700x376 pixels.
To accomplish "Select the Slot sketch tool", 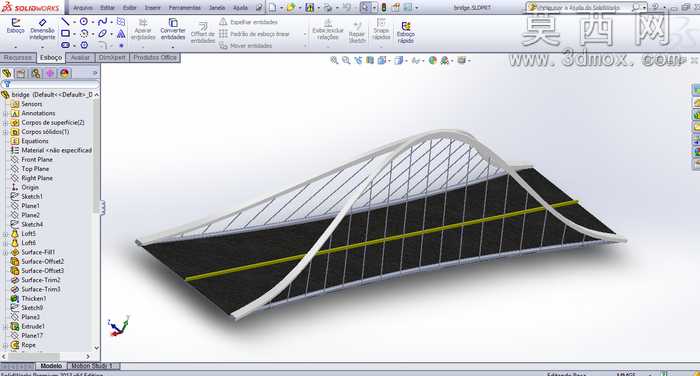I will pos(66,45).
